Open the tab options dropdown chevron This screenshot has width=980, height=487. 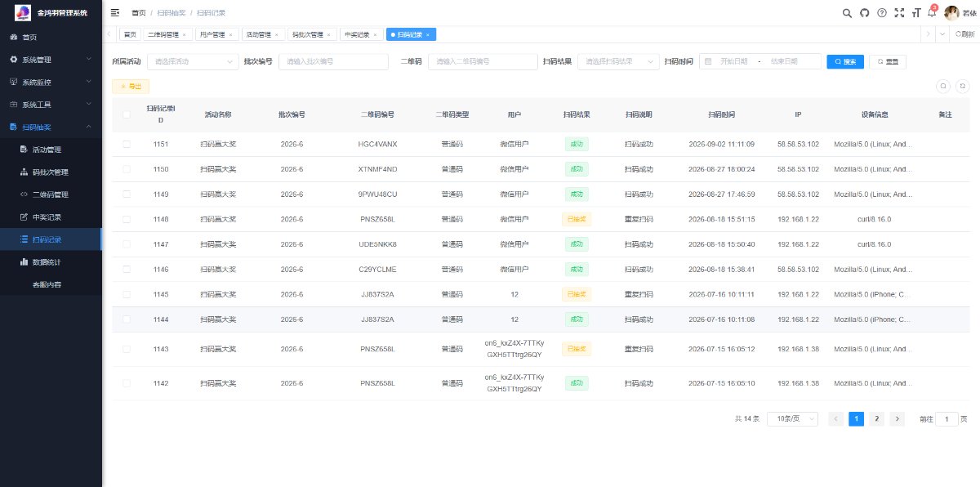pos(943,34)
